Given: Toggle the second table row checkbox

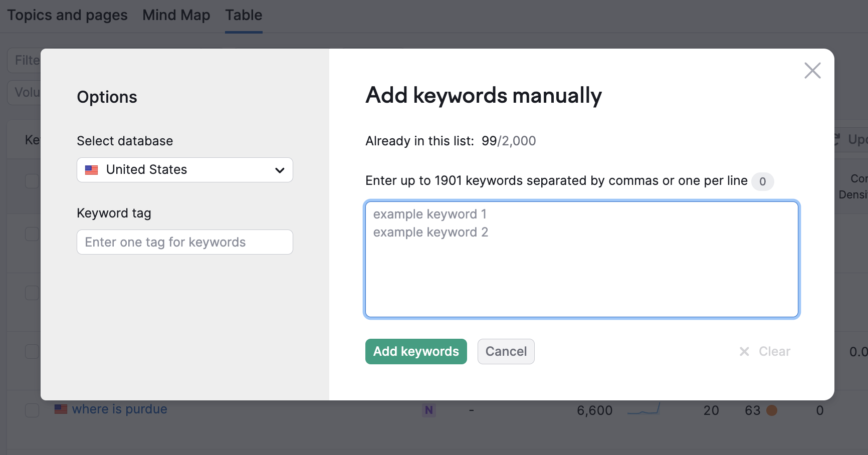Looking at the screenshot, I should pyautogui.click(x=32, y=234).
